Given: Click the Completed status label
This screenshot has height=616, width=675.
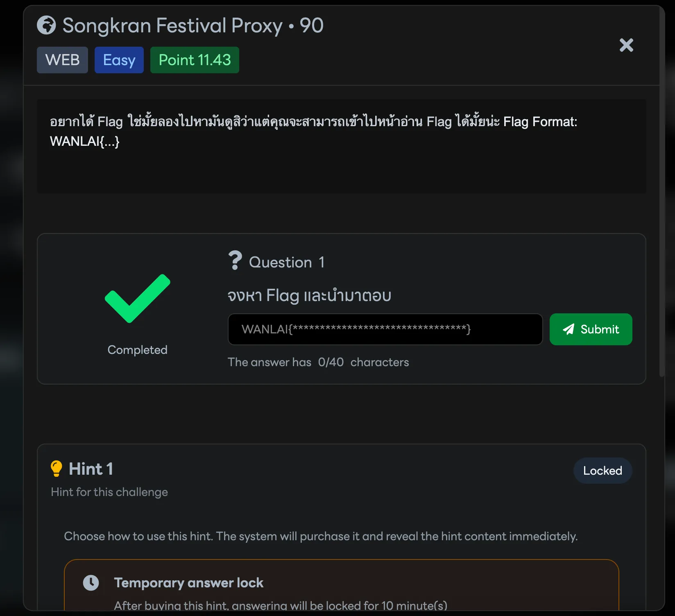Looking at the screenshot, I should pyautogui.click(x=137, y=350).
